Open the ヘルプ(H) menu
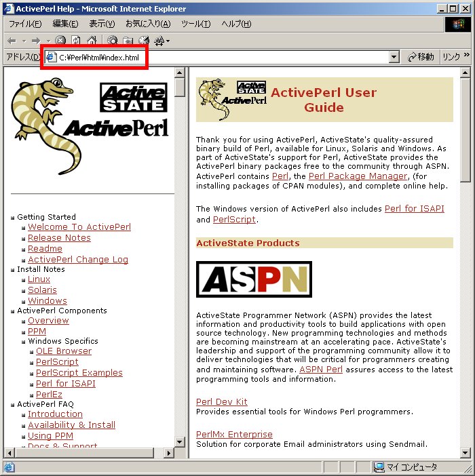Viewport: 475px width, 476px height. pyautogui.click(x=236, y=24)
